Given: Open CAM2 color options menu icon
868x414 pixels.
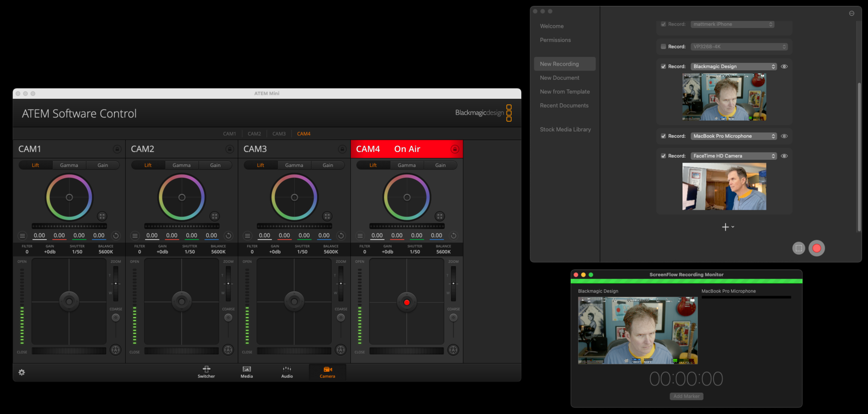Looking at the screenshot, I should 135,236.
